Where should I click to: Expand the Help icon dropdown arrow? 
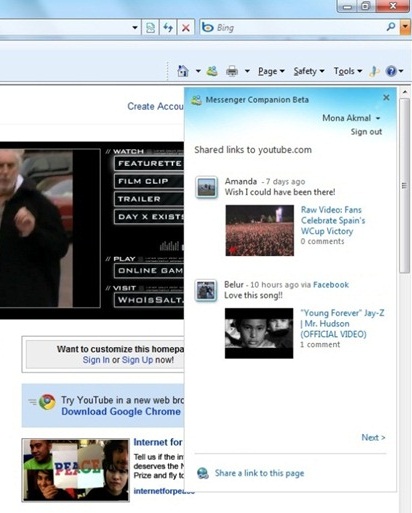(401, 71)
